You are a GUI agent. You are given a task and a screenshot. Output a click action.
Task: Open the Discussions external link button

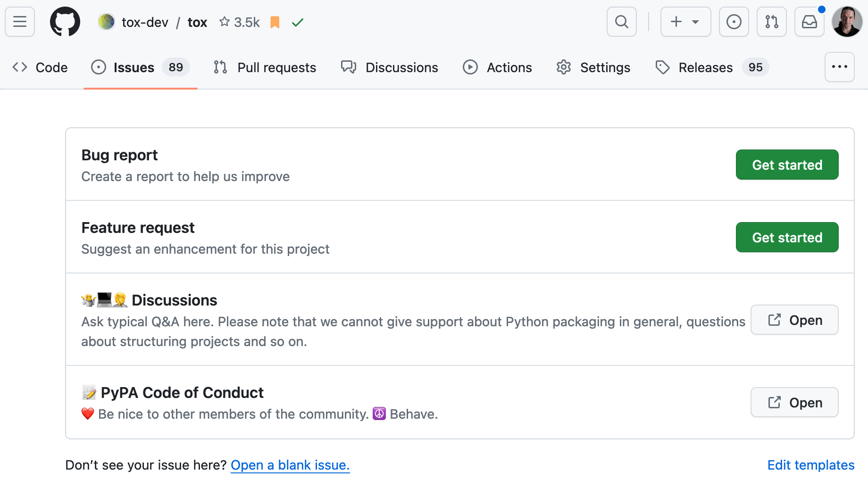[794, 320]
